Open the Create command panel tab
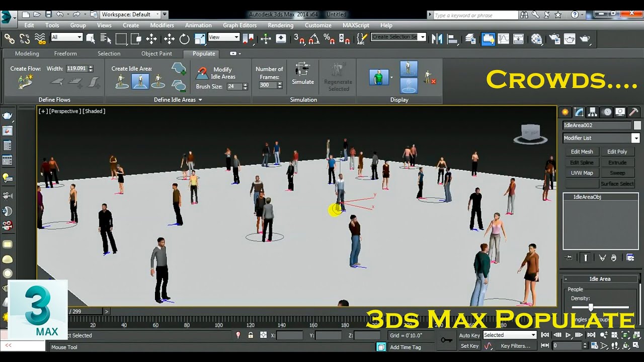 point(566,112)
